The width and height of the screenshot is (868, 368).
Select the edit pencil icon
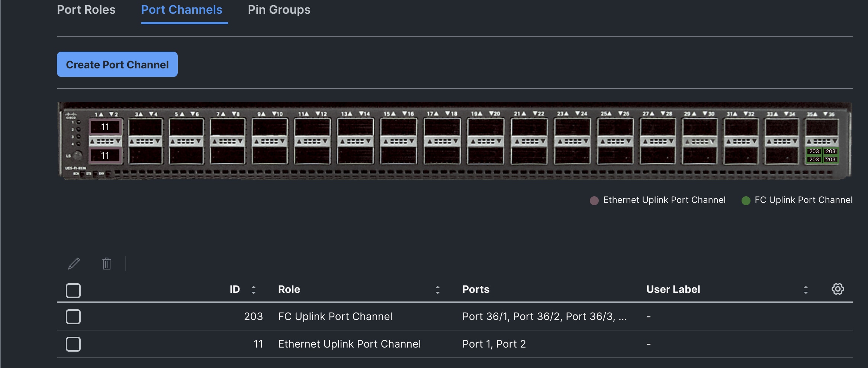(x=73, y=264)
